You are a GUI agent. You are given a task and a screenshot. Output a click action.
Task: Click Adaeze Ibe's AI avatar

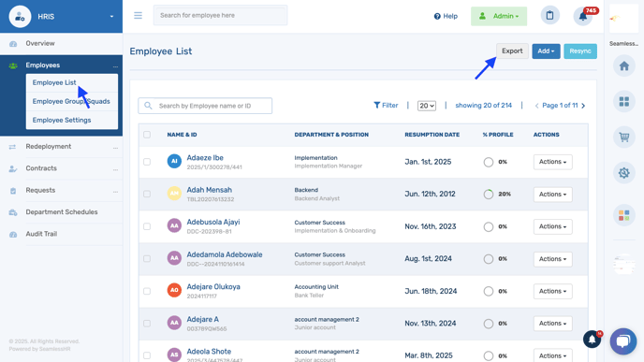174,161
